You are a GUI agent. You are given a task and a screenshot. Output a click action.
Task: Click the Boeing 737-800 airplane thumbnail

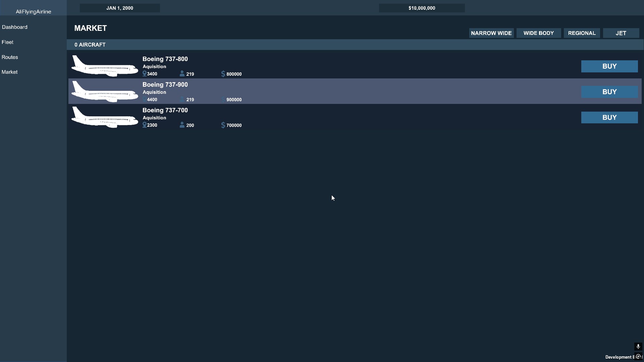click(x=105, y=66)
